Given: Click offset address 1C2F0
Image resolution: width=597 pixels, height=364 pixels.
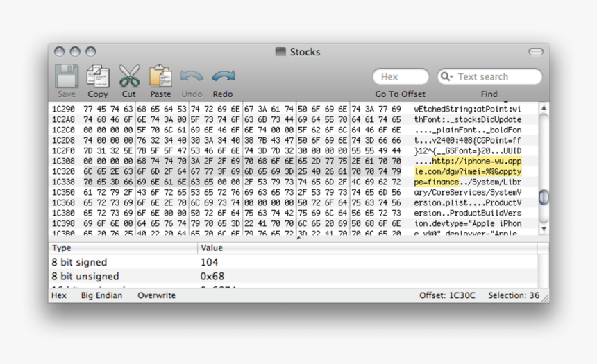Looking at the screenshot, I should [x=63, y=150].
